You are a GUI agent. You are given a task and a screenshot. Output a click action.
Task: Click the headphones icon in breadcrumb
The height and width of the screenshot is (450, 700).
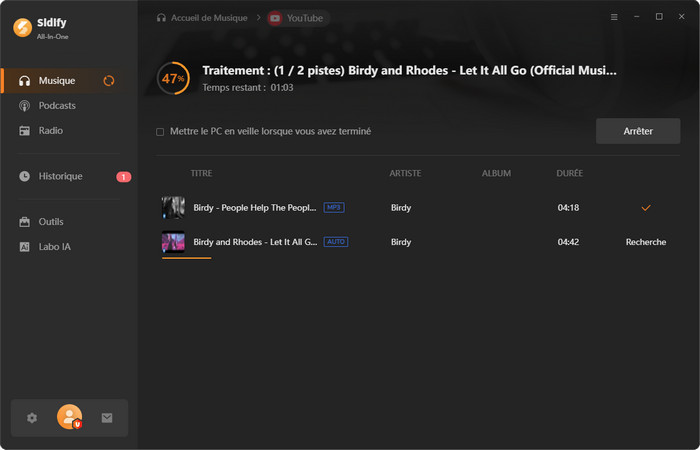[x=161, y=18]
